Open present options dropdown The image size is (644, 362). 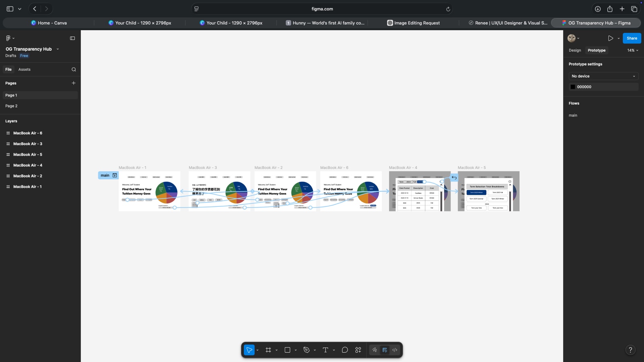pos(619,39)
